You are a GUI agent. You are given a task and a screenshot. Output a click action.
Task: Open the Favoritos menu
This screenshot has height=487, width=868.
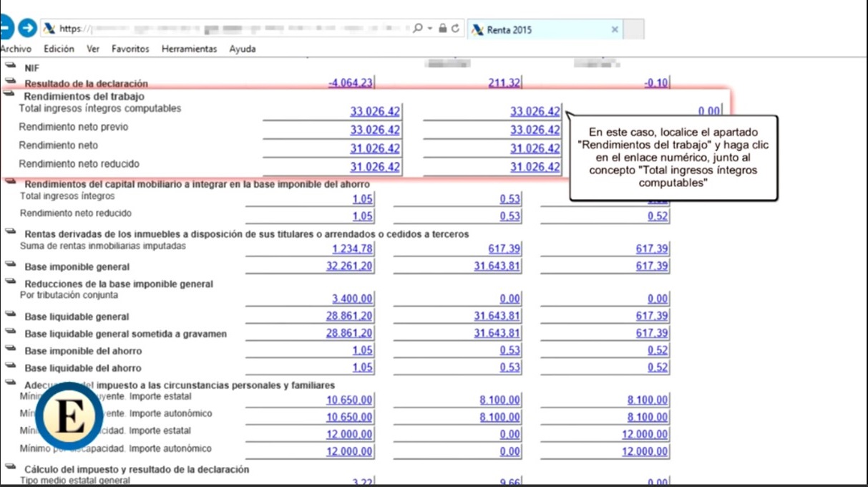(130, 49)
